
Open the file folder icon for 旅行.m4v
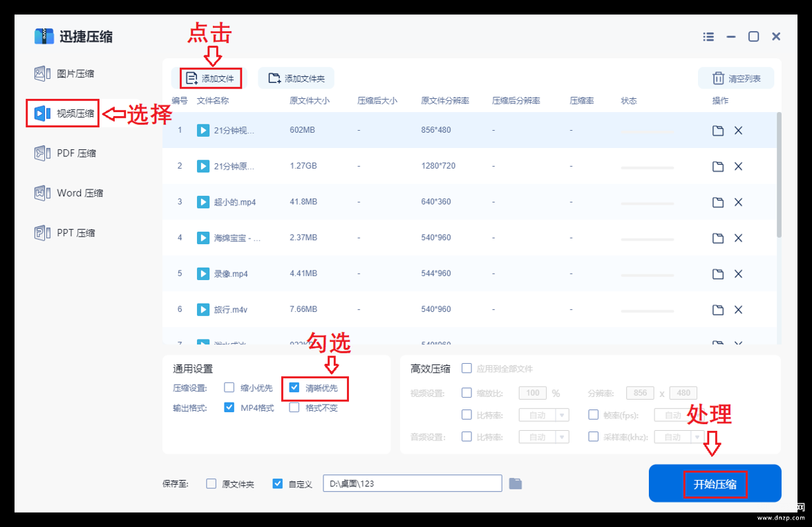(x=718, y=310)
